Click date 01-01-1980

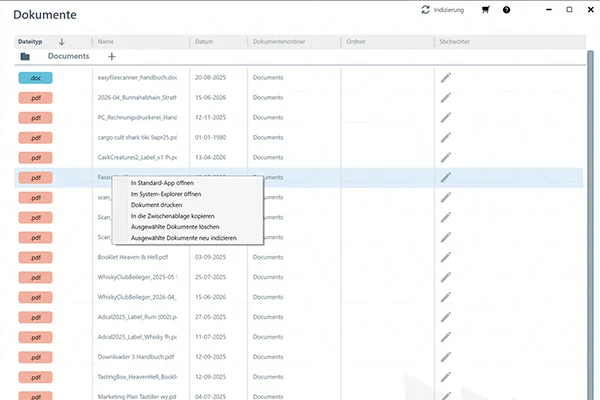click(x=210, y=137)
